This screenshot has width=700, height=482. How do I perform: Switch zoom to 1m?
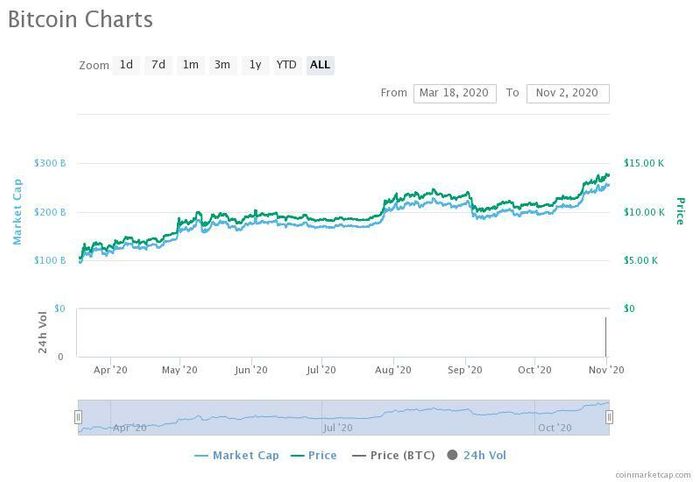click(x=191, y=65)
